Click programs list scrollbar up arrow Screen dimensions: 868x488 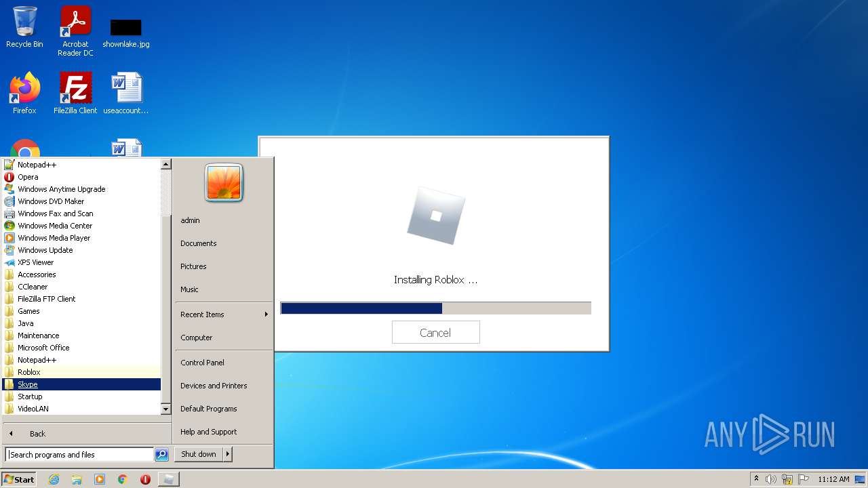[x=166, y=164]
